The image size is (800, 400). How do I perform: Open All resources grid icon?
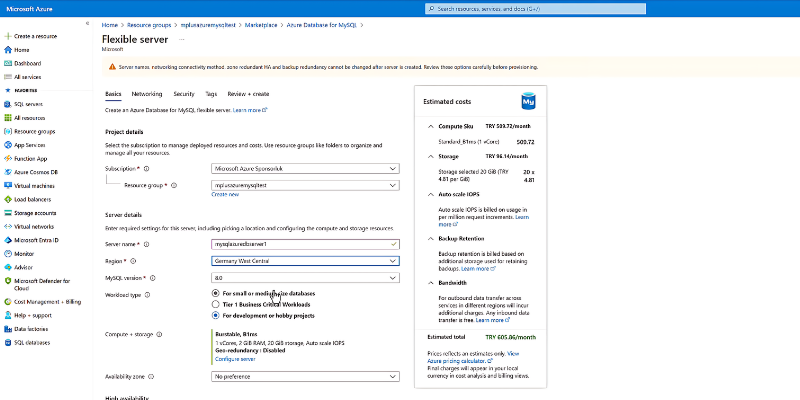pos(8,118)
